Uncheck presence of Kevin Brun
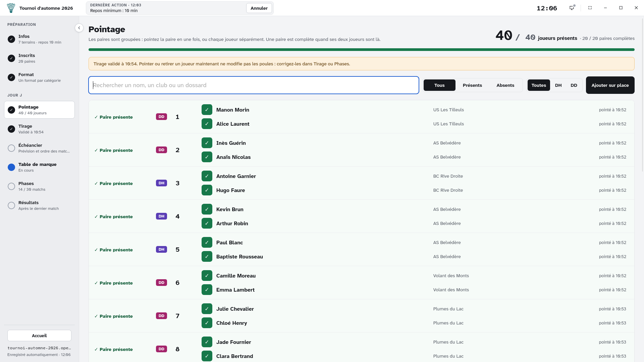The height and width of the screenshot is (362, 644). [207, 209]
